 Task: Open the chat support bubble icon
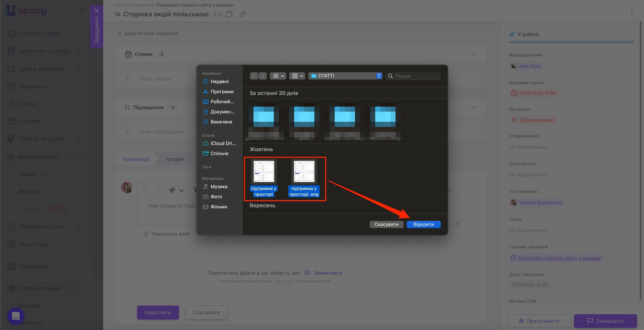[16, 316]
